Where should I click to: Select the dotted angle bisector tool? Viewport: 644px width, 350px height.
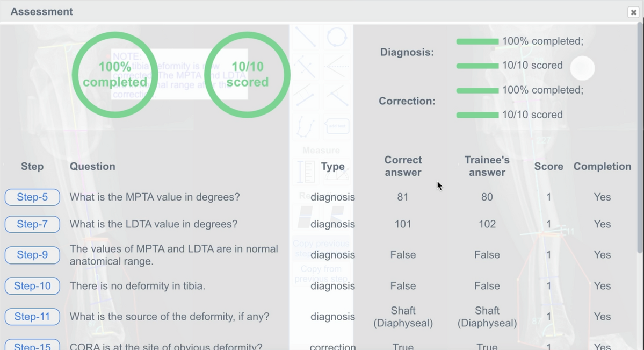click(x=337, y=67)
